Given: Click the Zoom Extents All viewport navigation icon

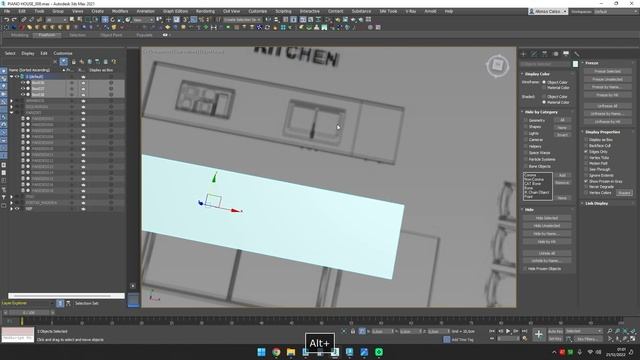Looking at the screenshot, I should point(633,331).
